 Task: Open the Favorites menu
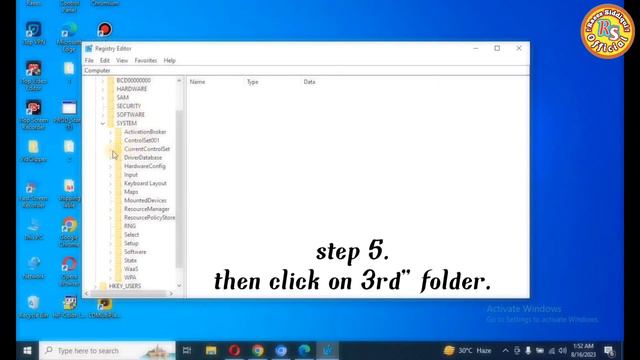point(146,60)
